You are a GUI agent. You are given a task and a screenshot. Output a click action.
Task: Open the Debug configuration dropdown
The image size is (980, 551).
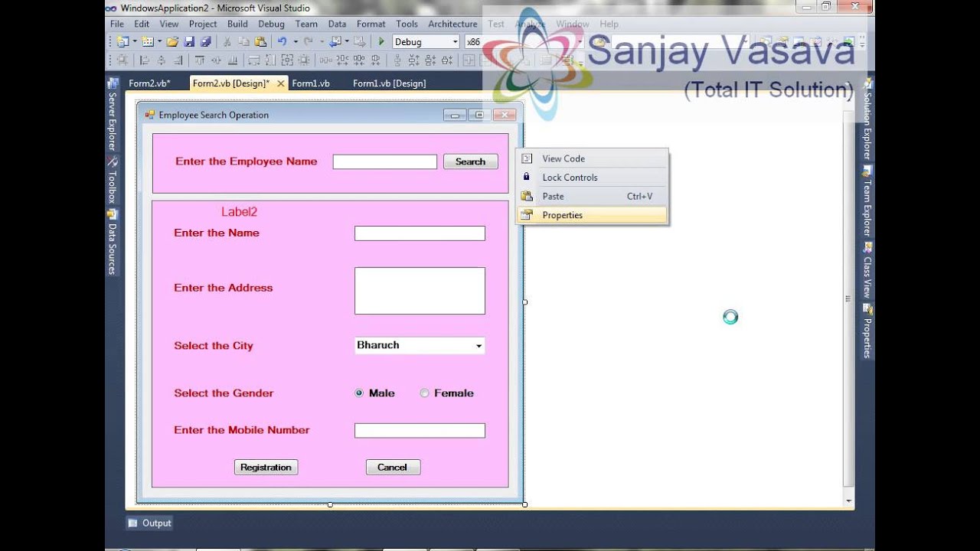point(426,42)
